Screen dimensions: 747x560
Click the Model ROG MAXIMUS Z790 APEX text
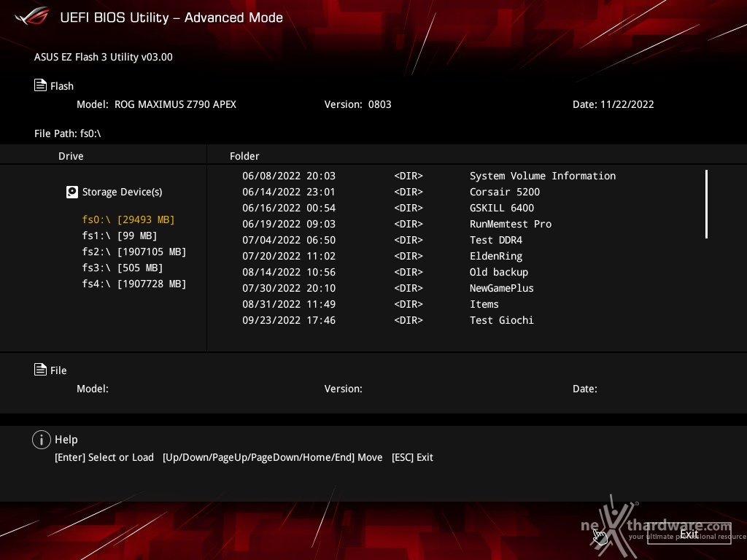pyautogui.click(x=156, y=104)
